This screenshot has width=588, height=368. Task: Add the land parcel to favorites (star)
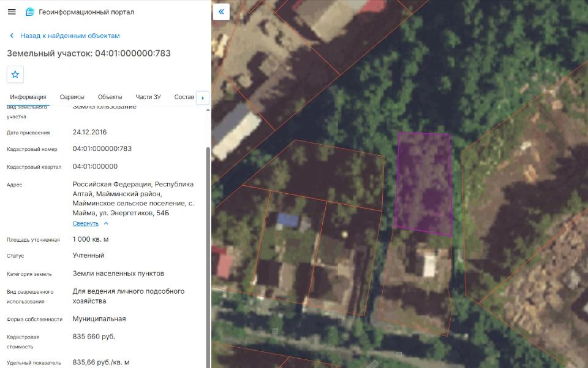(15, 74)
